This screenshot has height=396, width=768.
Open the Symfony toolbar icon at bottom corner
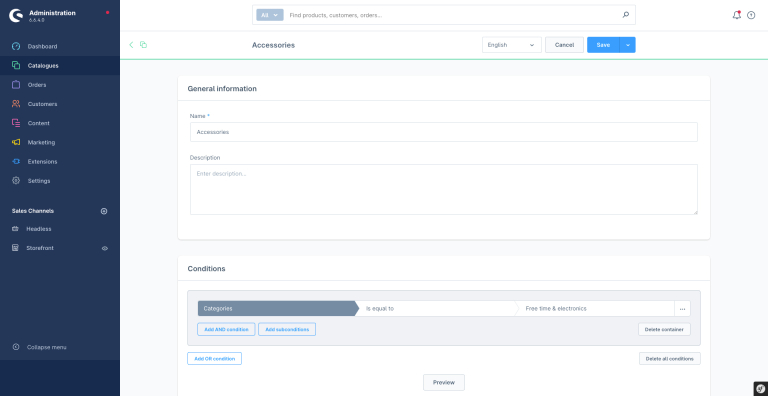tap(760, 389)
